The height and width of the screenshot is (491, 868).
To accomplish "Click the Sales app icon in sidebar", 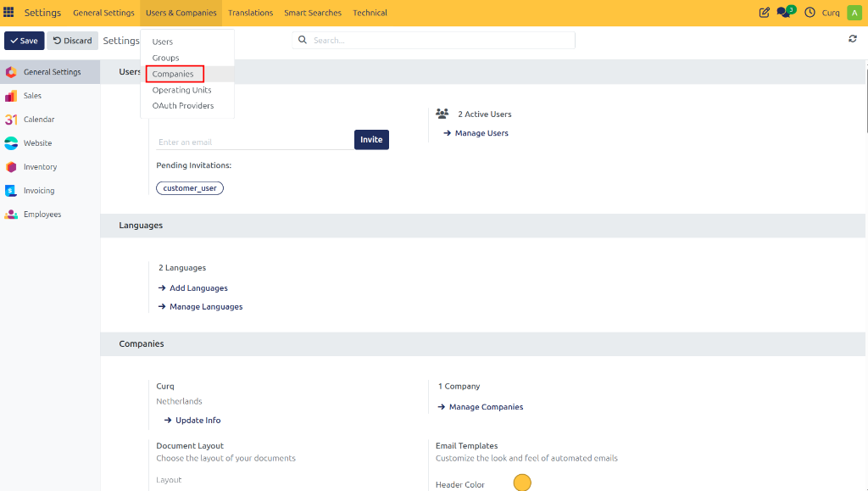I will (11, 96).
